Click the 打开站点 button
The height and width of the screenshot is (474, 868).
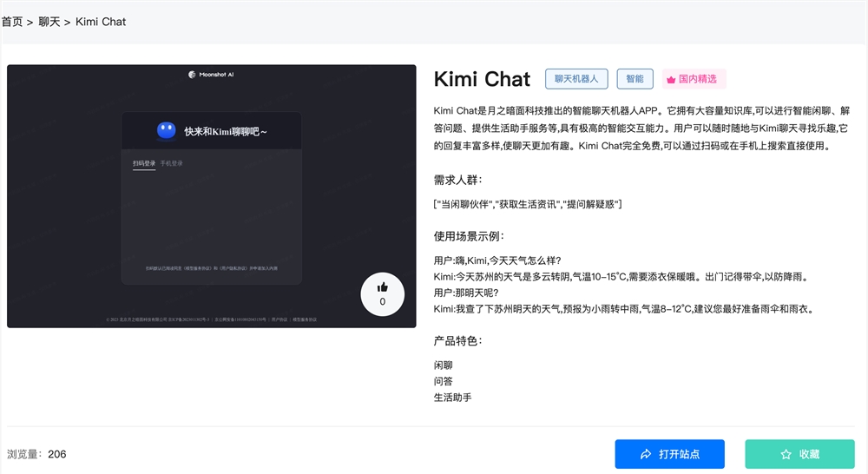670,454
